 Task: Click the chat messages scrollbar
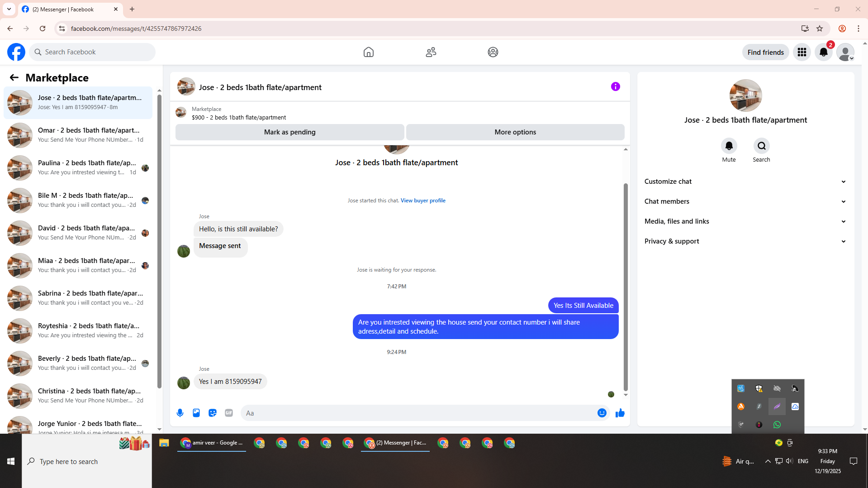626,287
